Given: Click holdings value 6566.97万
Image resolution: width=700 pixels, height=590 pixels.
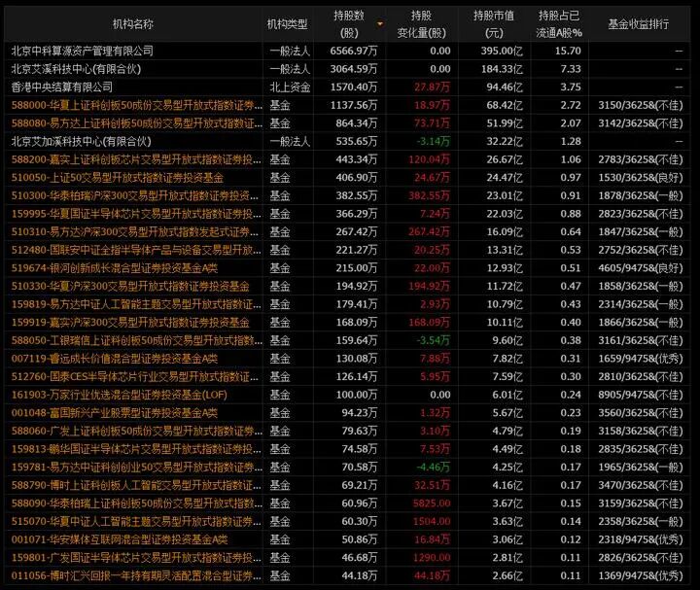Looking at the screenshot, I should [x=354, y=51].
